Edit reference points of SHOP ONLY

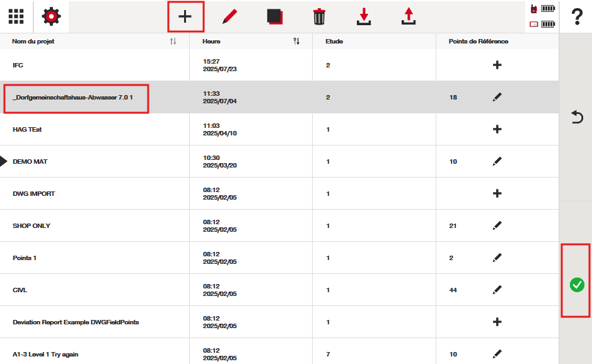(x=497, y=225)
